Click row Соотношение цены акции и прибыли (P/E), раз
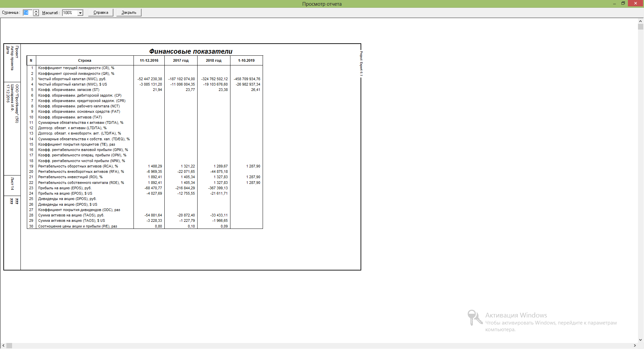Screen dimensions: 644x349 pos(145,226)
